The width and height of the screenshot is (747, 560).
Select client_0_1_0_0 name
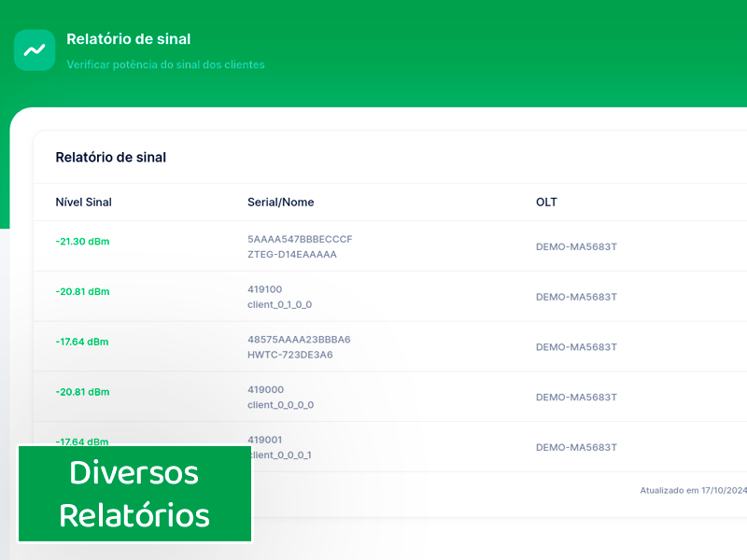(279, 304)
